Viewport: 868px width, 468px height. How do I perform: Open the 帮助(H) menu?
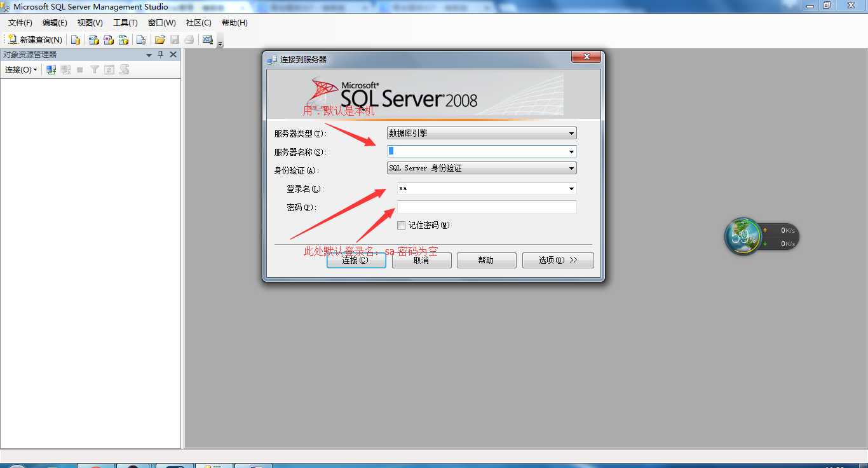(234, 22)
